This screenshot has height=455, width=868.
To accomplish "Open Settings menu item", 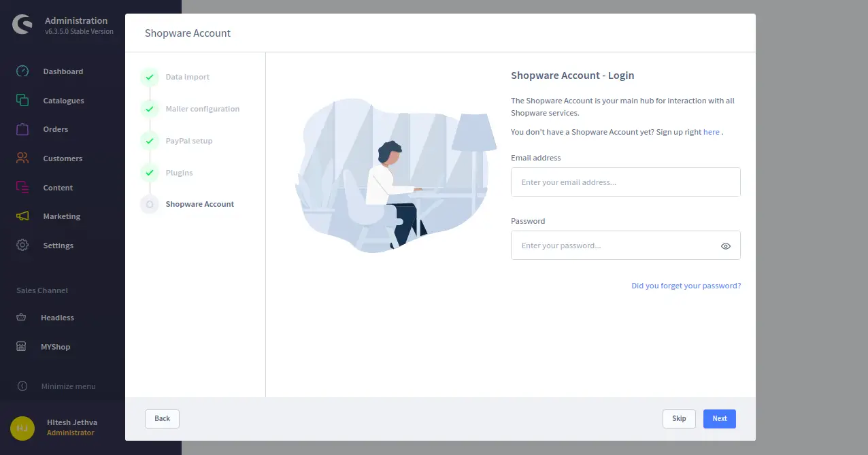I will click(x=59, y=246).
